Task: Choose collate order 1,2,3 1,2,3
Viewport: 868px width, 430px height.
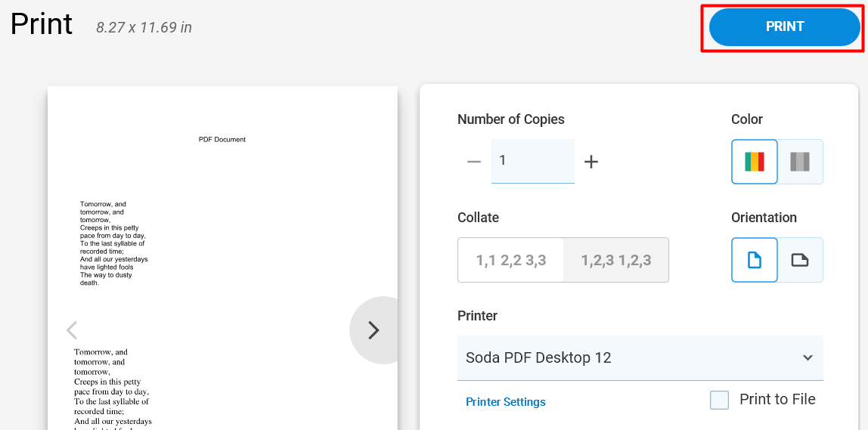Action: click(x=615, y=260)
